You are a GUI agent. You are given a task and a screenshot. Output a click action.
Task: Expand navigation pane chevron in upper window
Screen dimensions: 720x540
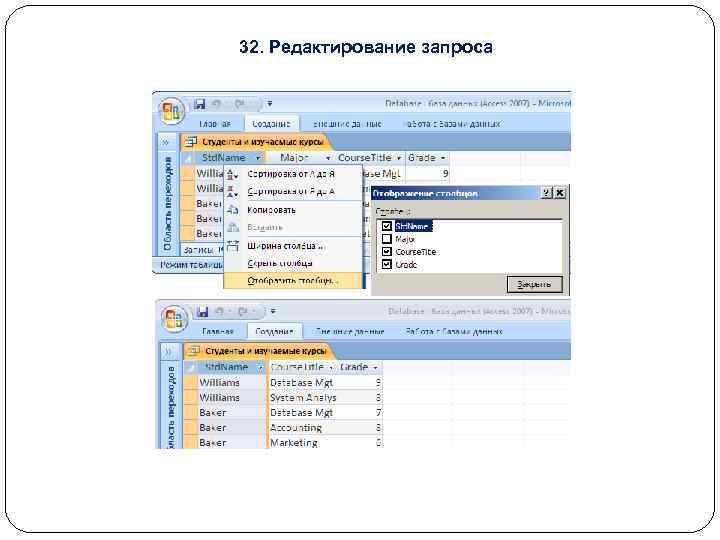pyautogui.click(x=165, y=142)
